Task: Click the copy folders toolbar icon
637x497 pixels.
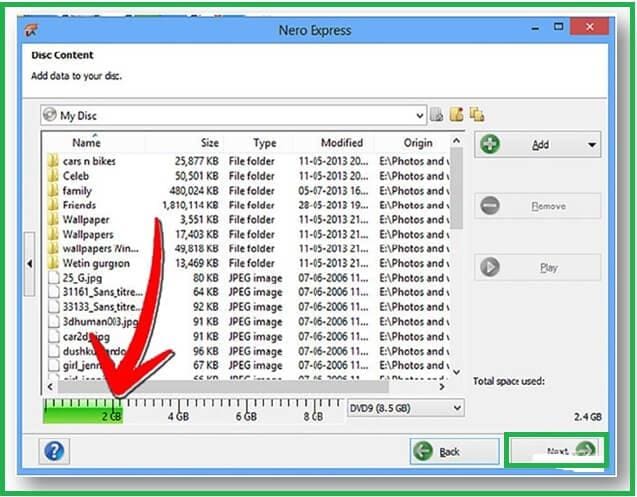Action: pyautogui.click(x=477, y=115)
